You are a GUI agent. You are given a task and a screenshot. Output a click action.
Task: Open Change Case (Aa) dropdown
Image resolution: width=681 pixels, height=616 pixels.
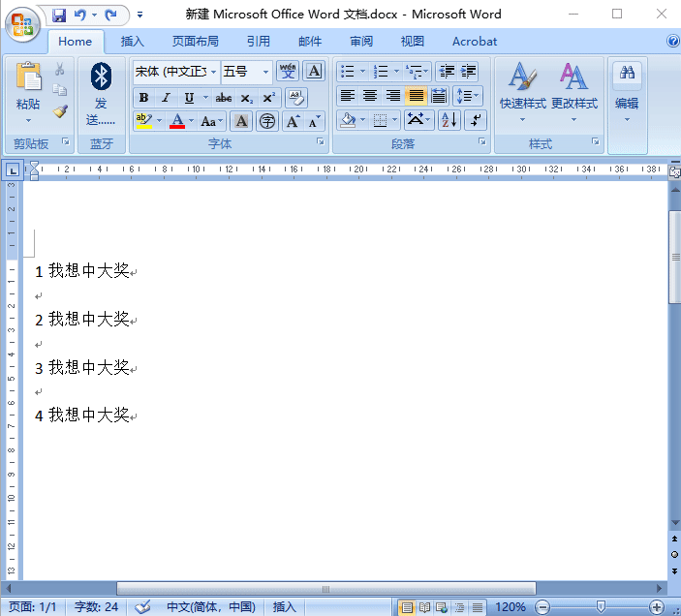coord(211,121)
